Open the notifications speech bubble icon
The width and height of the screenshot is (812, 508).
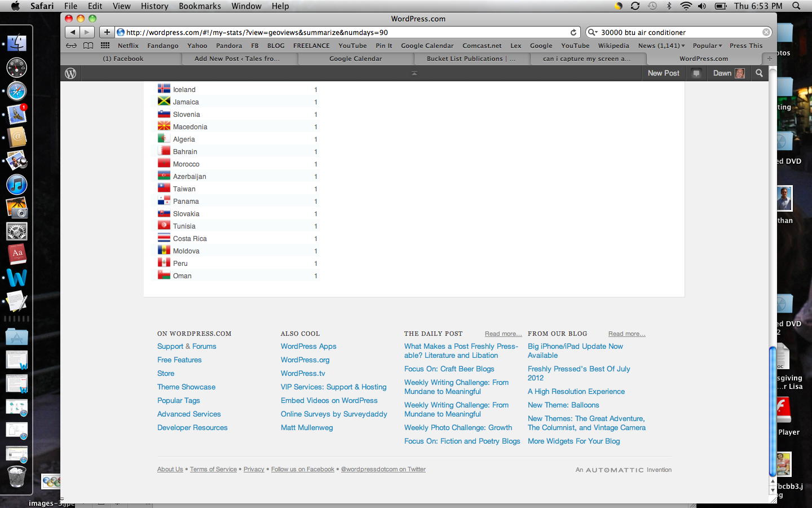(696, 73)
